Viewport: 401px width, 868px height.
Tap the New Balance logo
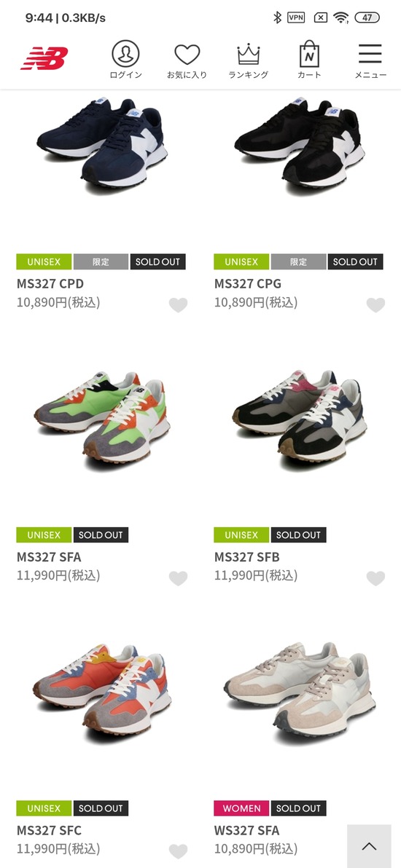point(44,58)
